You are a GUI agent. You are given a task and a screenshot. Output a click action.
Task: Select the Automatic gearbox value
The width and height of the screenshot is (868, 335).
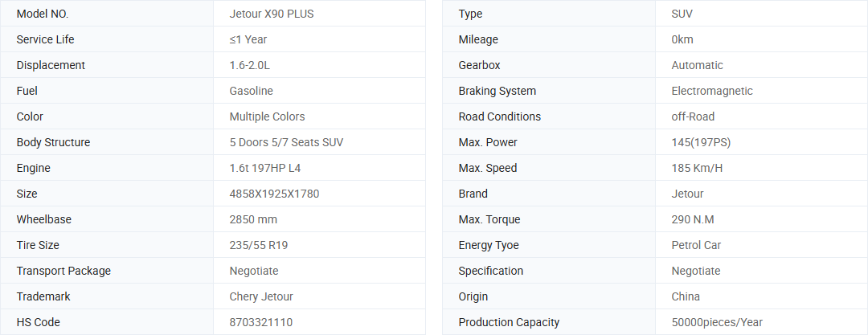point(697,65)
